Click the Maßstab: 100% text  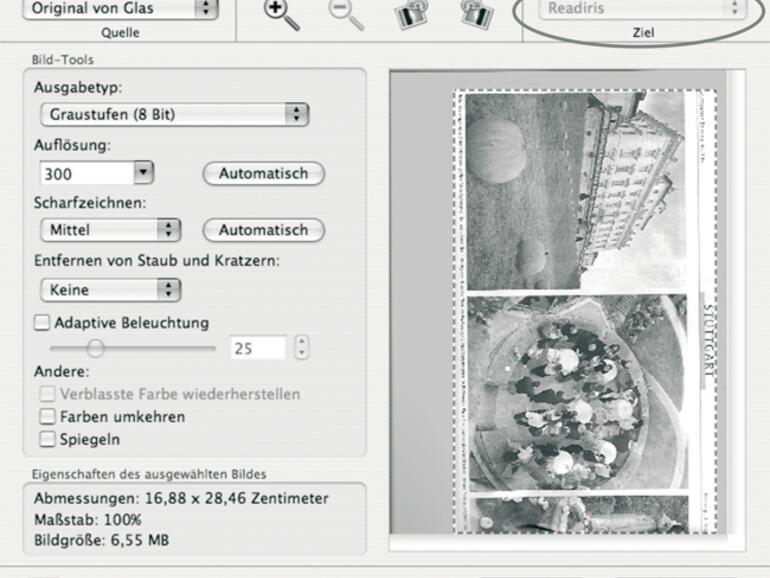click(x=88, y=520)
